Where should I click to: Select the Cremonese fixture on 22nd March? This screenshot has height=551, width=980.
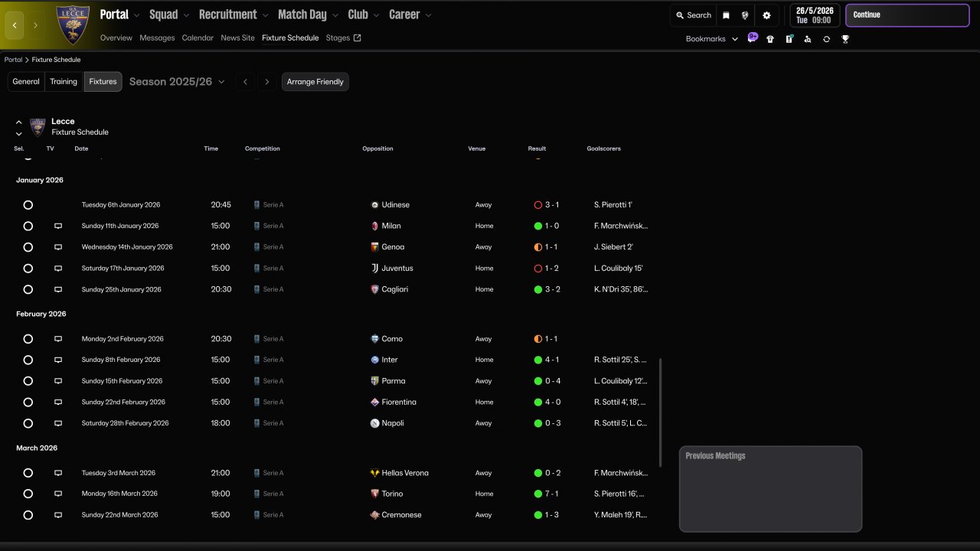pyautogui.click(x=28, y=515)
